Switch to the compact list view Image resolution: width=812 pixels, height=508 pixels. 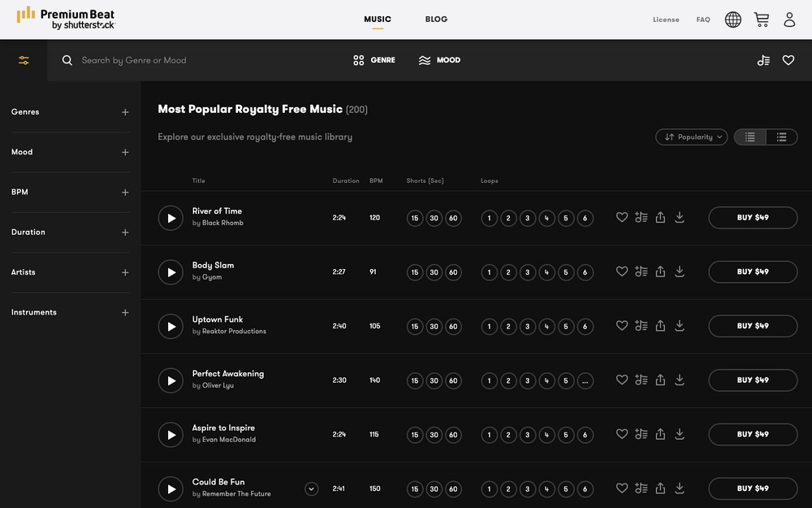coord(750,137)
